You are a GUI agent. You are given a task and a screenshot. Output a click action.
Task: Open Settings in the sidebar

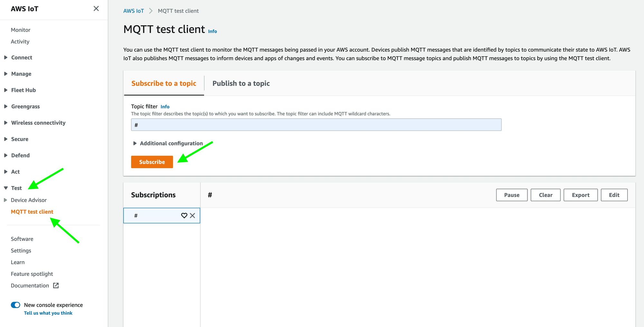[21, 251]
